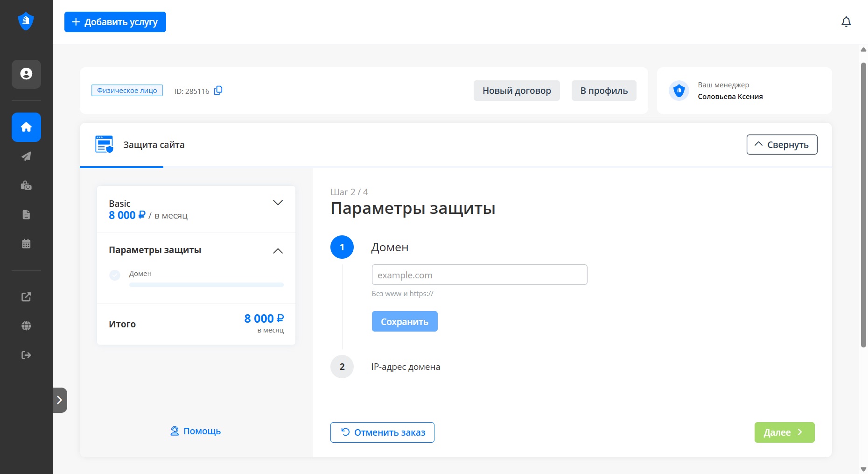Click the external link sidebar icon

tap(26, 297)
